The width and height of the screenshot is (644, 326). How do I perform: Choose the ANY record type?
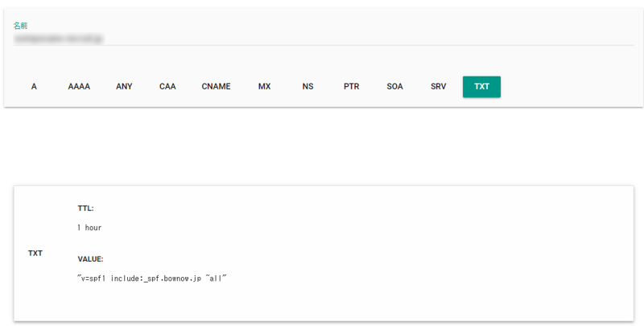124,87
